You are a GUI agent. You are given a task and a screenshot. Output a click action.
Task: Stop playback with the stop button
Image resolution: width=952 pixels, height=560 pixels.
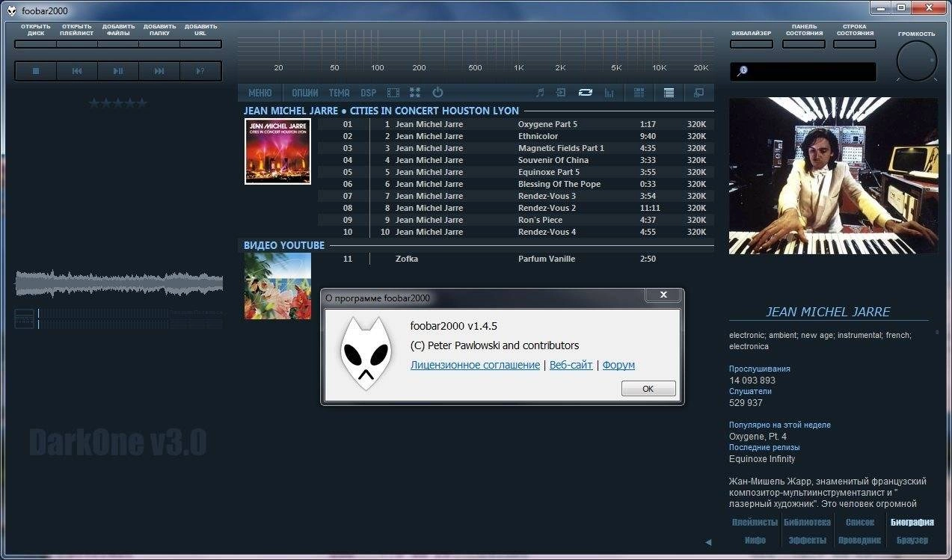click(35, 71)
